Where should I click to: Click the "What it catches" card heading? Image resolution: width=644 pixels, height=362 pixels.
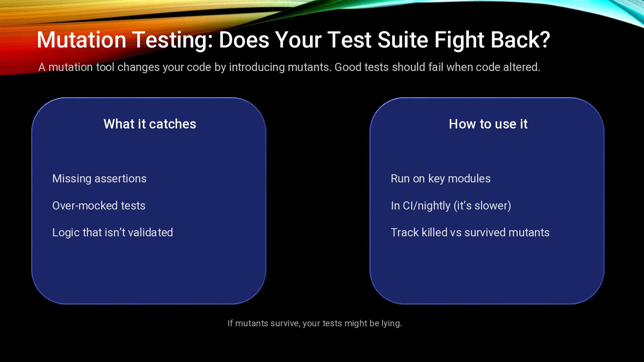(150, 124)
